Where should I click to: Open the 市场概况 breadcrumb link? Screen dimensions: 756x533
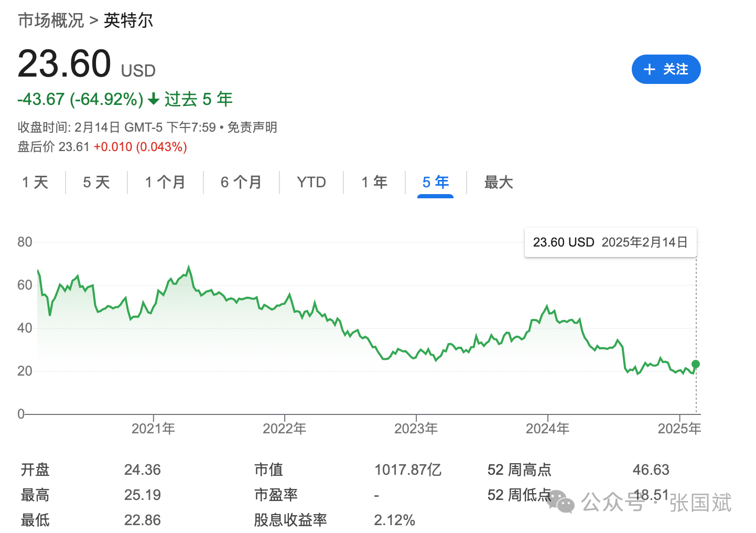51,20
